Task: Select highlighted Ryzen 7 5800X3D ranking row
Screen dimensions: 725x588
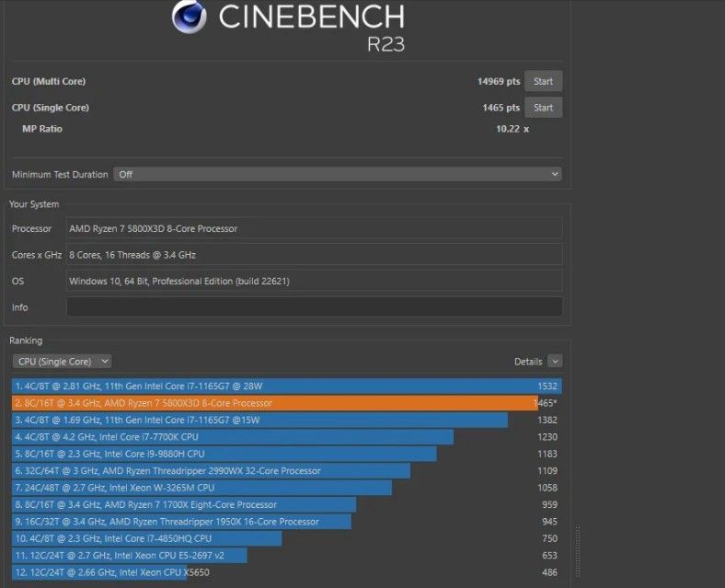Action: 287,403
